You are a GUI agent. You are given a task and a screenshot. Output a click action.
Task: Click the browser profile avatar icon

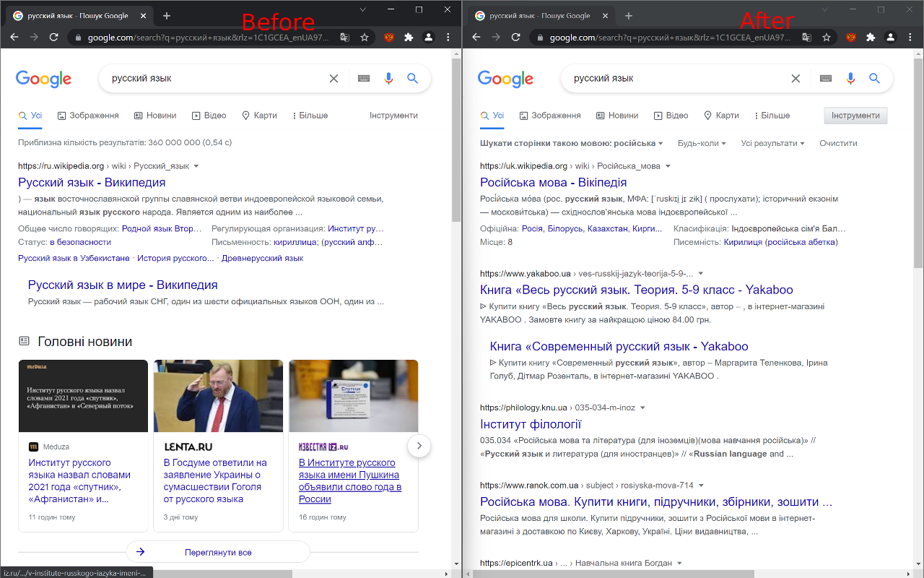428,37
